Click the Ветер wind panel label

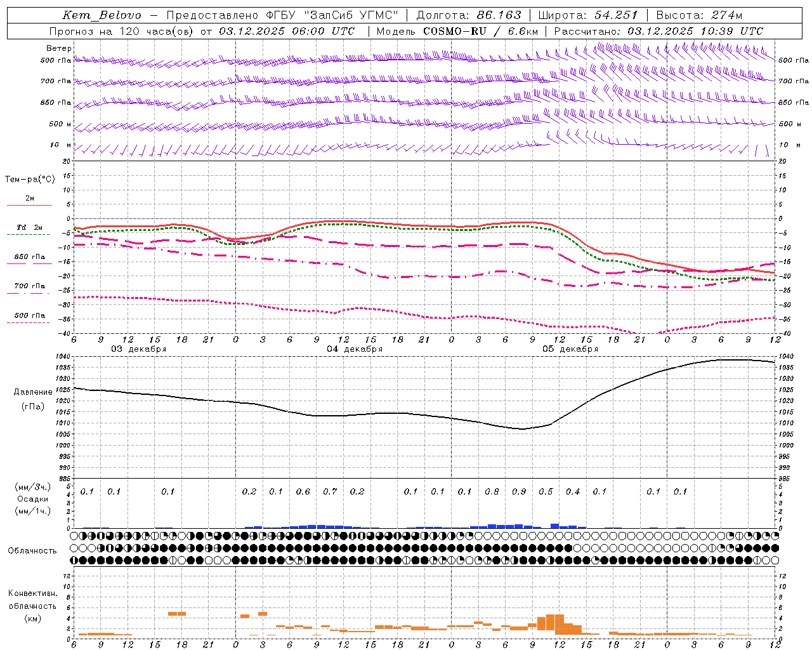pos(58,48)
